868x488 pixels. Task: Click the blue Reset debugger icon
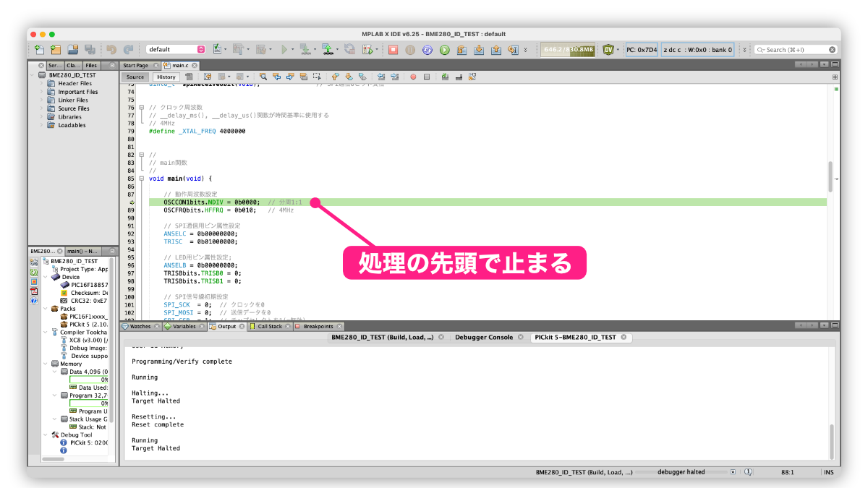(427, 50)
